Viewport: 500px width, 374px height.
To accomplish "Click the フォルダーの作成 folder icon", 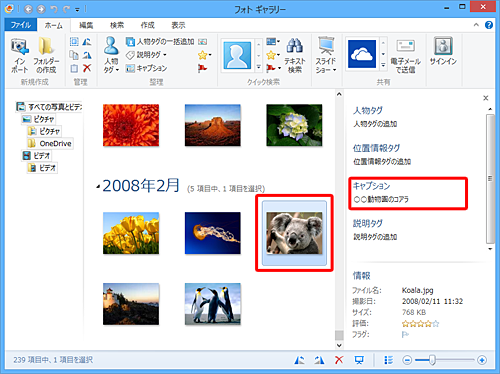I will (46, 46).
